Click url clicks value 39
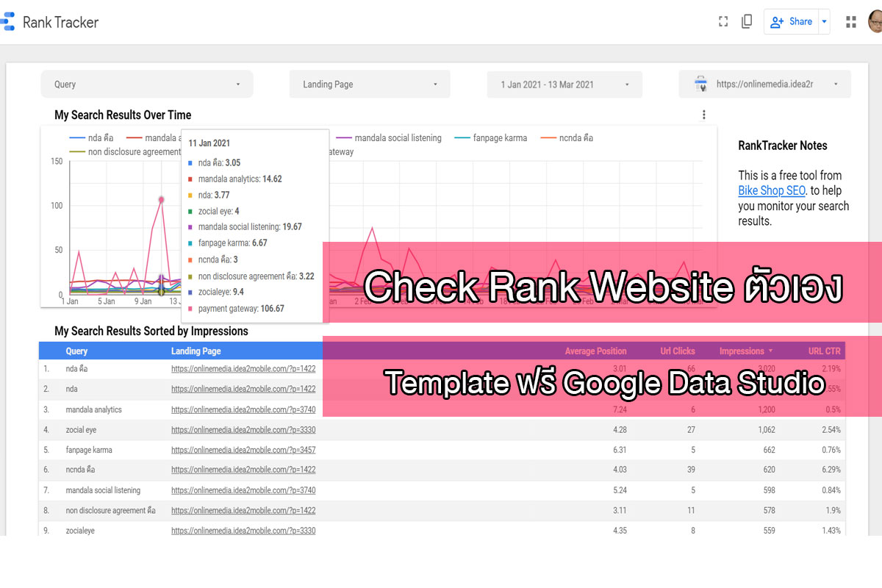882x588 pixels. (x=691, y=470)
